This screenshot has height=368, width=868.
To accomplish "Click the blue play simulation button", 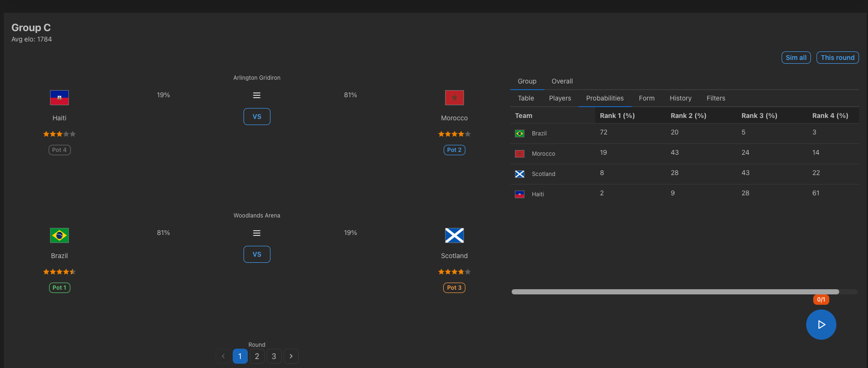I will pyautogui.click(x=821, y=325).
